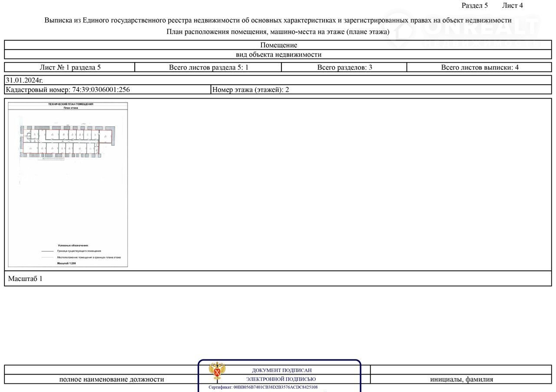
Task: Click 'ДОКУМЕНТ ПОДПИСАН' signature stamp text
Action: (281, 370)
